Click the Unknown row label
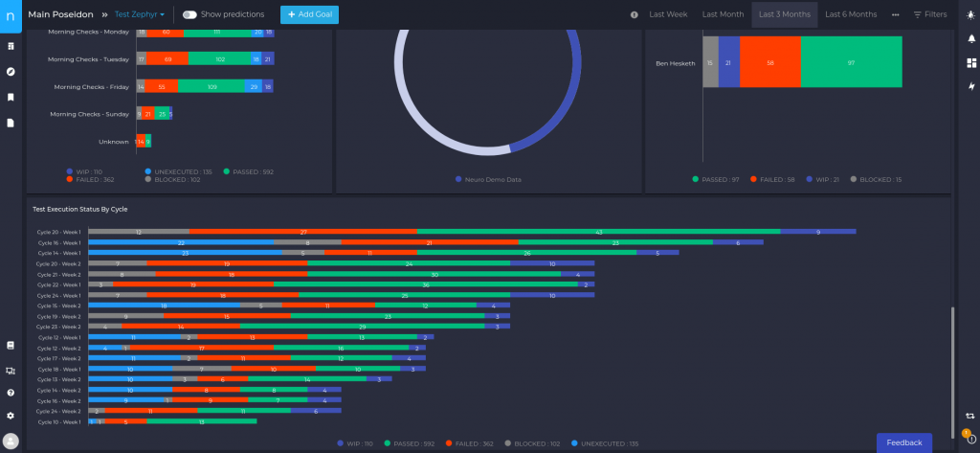 coord(114,142)
